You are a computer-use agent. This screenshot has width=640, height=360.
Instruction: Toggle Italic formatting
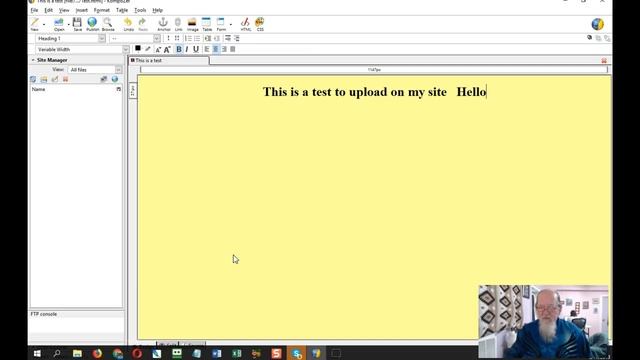point(187,49)
